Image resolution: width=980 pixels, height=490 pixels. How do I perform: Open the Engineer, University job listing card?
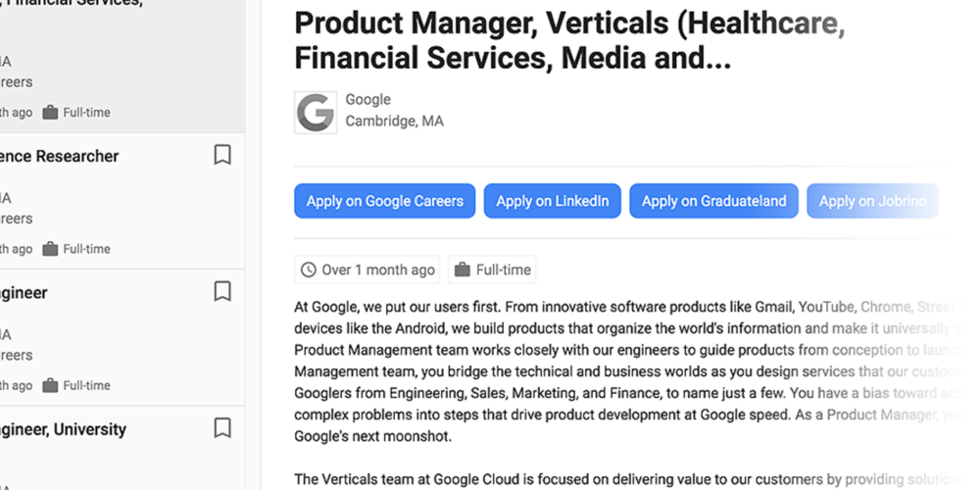[x=122, y=448]
